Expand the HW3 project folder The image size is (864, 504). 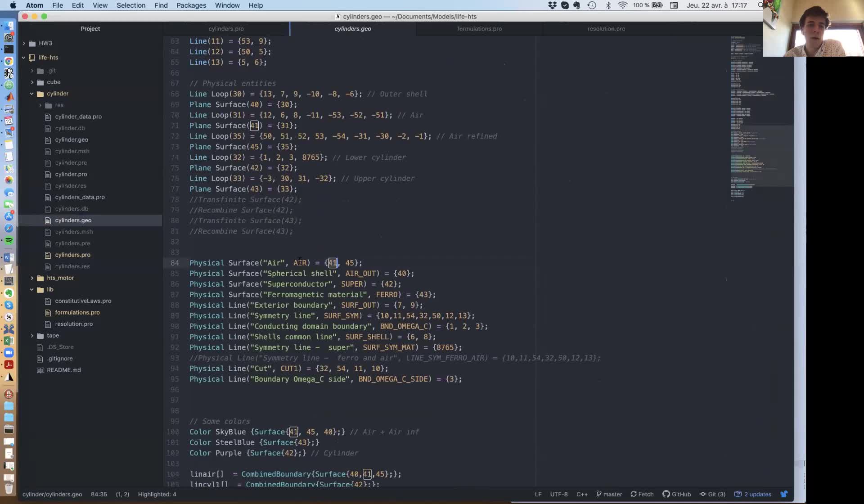[x=45, y=43]
